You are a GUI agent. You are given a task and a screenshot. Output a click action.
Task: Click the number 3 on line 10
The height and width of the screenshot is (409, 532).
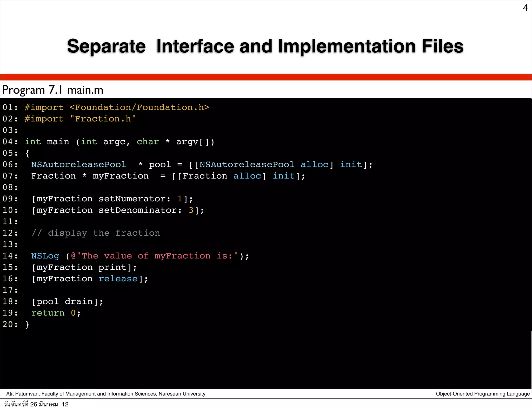[x=191, y=210]
